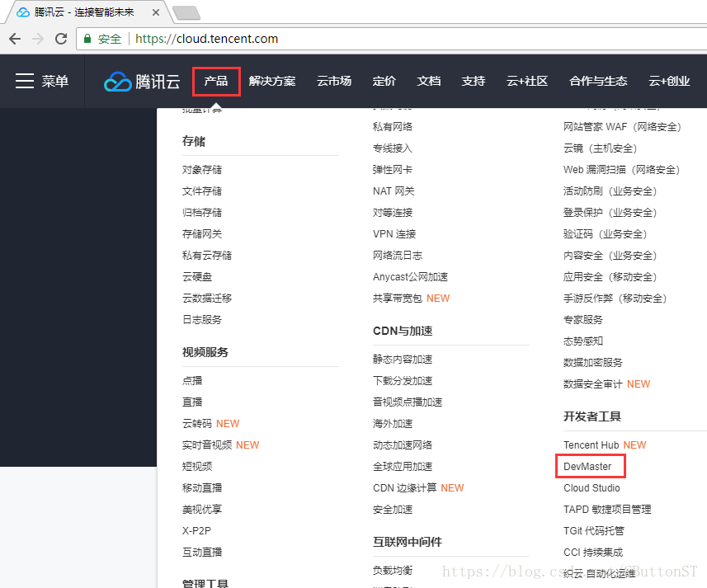This screenshot has width=707, height=588.
Task: Open 专线接入 product link
Action: click(393, 148)
